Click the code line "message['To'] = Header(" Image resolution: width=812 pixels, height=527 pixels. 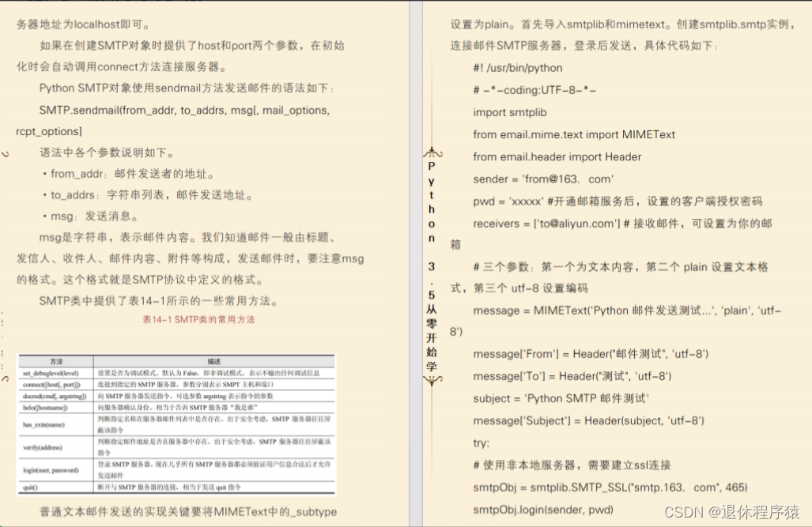(572, 376)
